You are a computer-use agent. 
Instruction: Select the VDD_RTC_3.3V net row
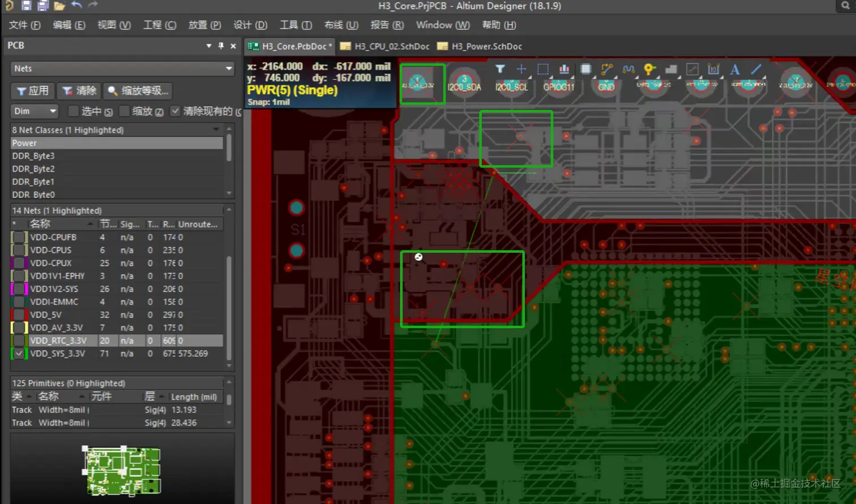[x=117, y=341]
